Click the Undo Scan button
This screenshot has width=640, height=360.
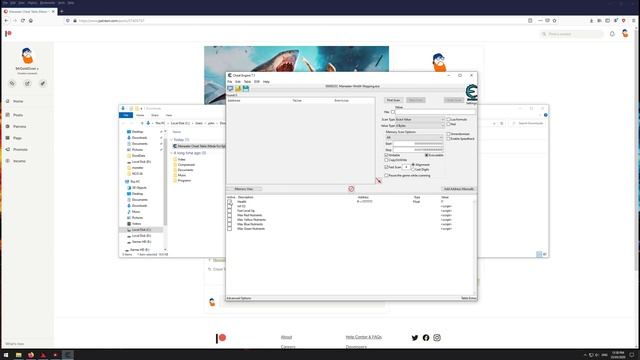tap(454, 100)
